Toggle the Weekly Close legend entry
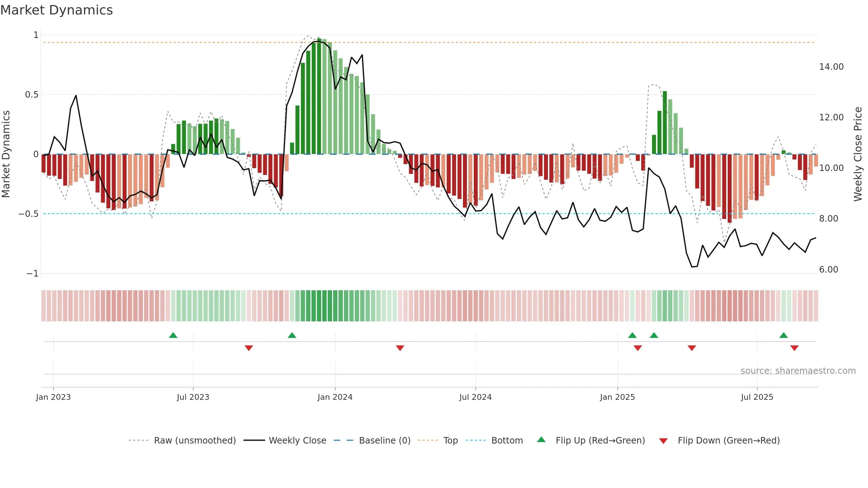The width and height of the screenshot is (868, 488). click(285, 440)
